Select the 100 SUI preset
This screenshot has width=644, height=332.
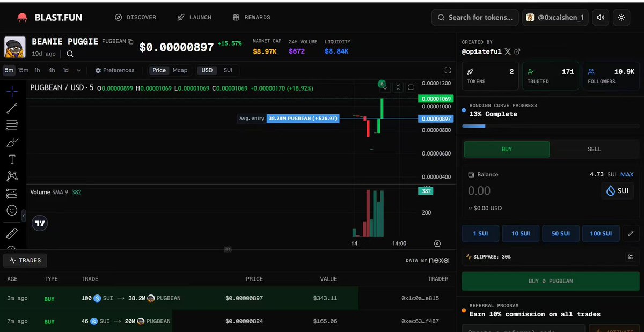pyautogui.click(x=601, y=233)
